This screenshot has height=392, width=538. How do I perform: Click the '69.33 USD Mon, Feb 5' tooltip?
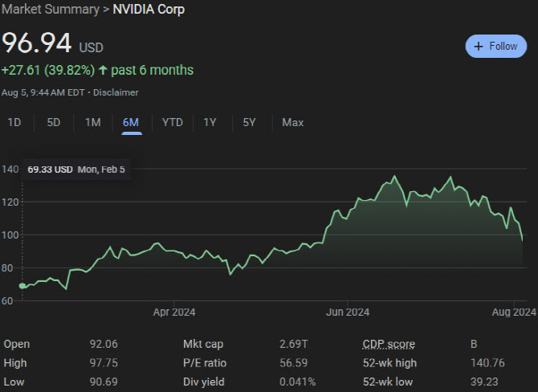(76, 169)
